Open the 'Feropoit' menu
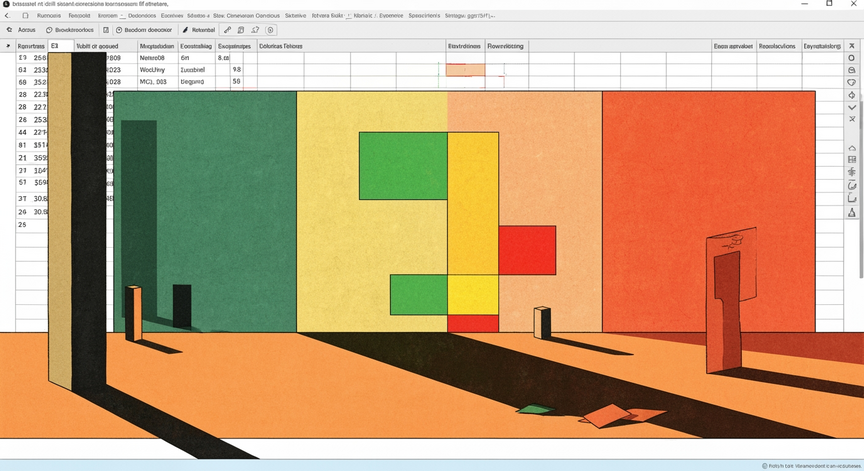The height and width of the screenshot is (471, 864). click(x=79, y=16)
